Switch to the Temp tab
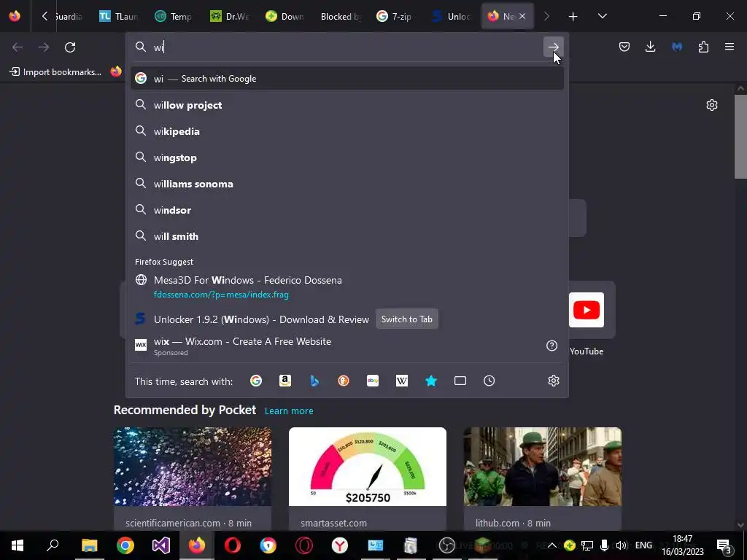 pos(174,16)
